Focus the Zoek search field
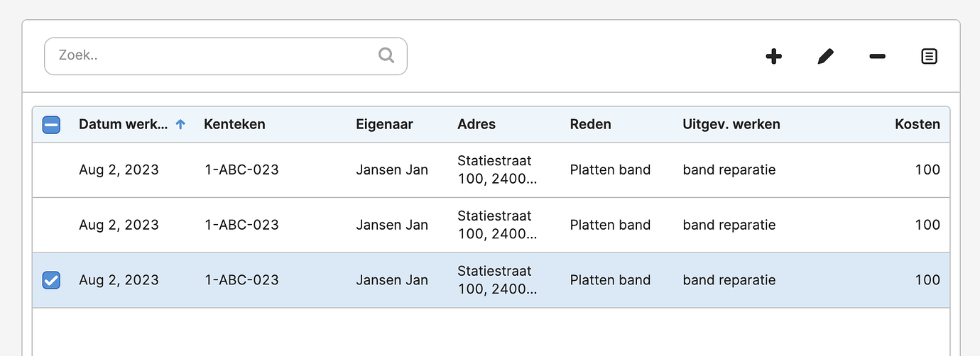Image resolution: width=980 pixels, height=356 pixels. [226, 56]
